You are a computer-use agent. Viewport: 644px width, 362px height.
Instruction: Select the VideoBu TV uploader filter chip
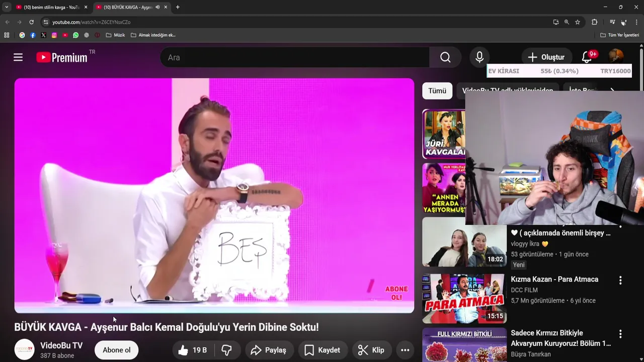point(508,90)
